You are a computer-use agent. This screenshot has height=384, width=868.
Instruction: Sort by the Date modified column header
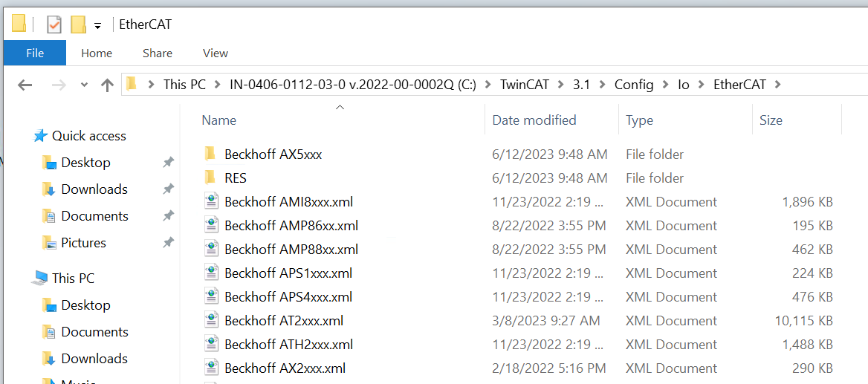tap(534, 120)
